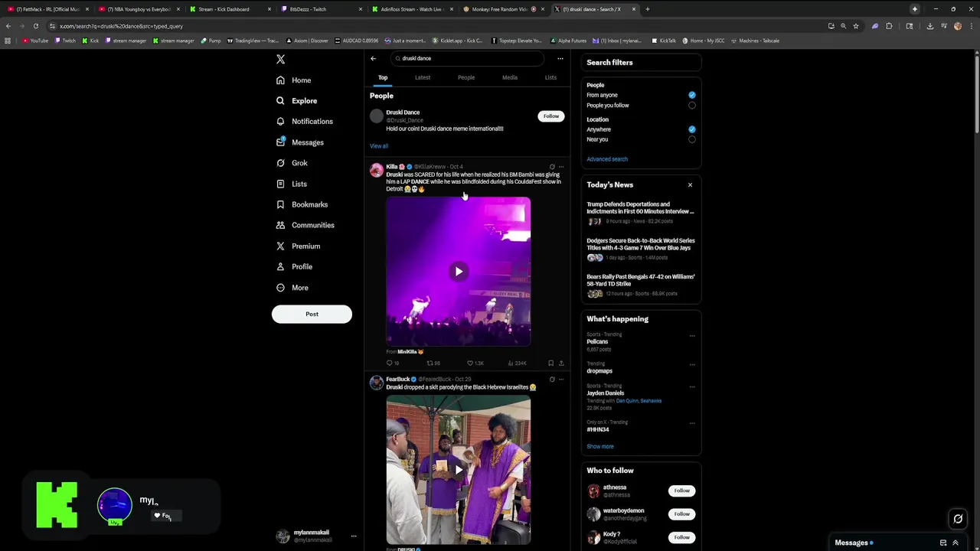Reload the browser page
The width and height of the screenshot is (980, 551).
(35, 26)
